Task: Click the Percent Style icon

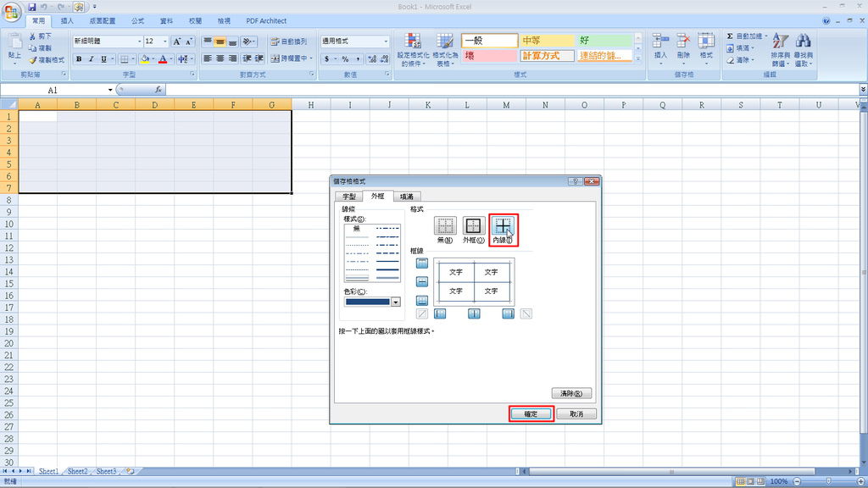Action: [345, 58]
